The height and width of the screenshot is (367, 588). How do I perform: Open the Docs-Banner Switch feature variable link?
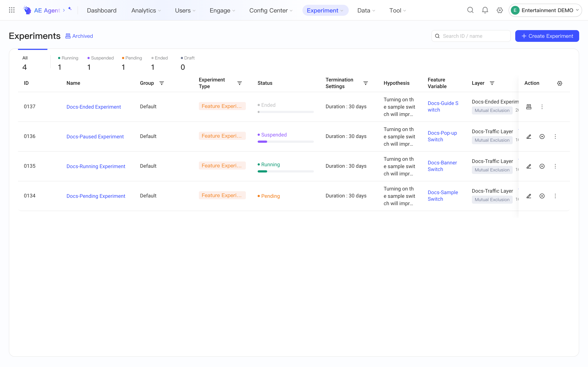tap(442, 166)
